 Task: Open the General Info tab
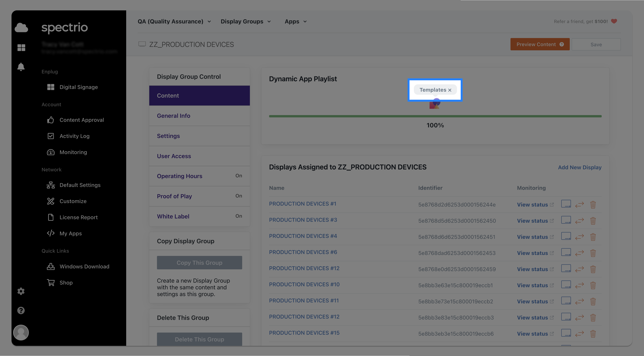pos(199,116)
